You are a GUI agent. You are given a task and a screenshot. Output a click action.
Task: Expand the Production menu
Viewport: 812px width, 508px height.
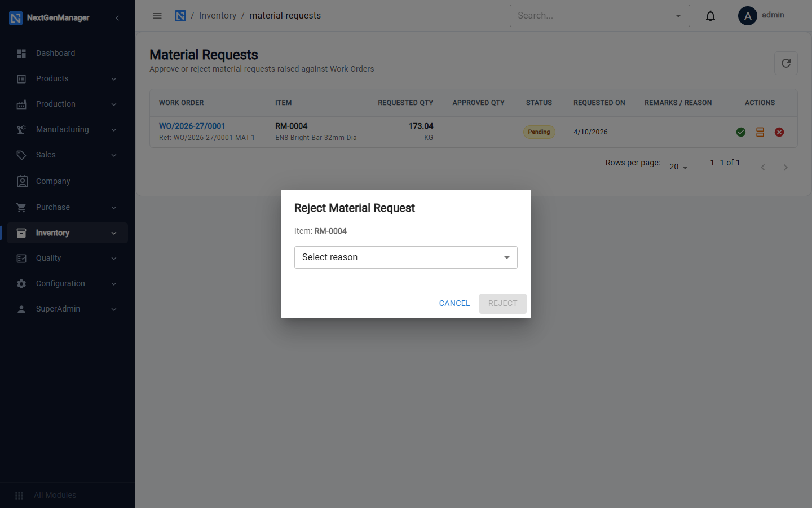pyautogui.click(x=67, y=104)
